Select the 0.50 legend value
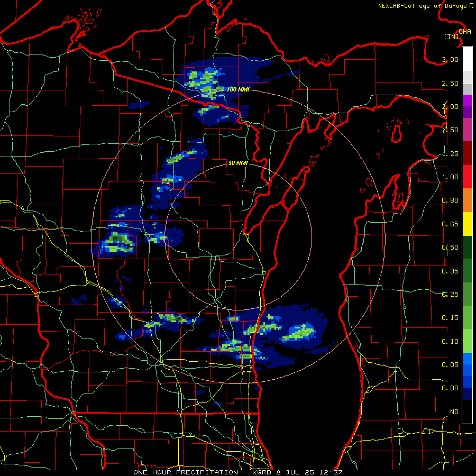The height and width of the screenshot is (476, 476). (450, 248)
